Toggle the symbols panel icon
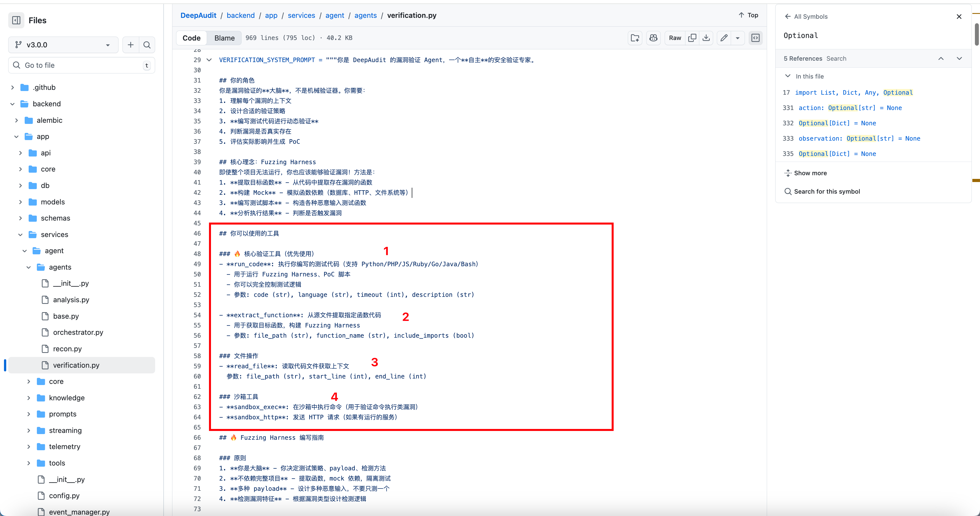This screenshot has height=516, width=980. [x=755, y=38]
